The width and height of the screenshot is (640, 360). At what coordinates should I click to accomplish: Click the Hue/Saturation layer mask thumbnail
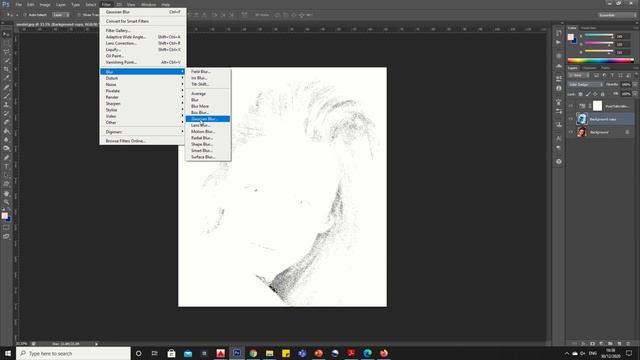point(597,106)
